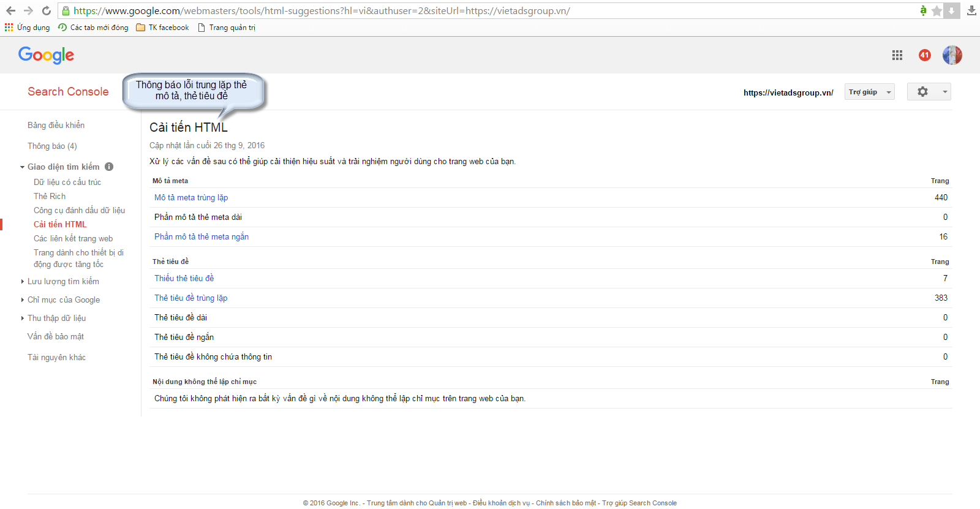The image size is (980, 509).
Task: Open Trang dành cho thiết bị di động
Action: 78,258
